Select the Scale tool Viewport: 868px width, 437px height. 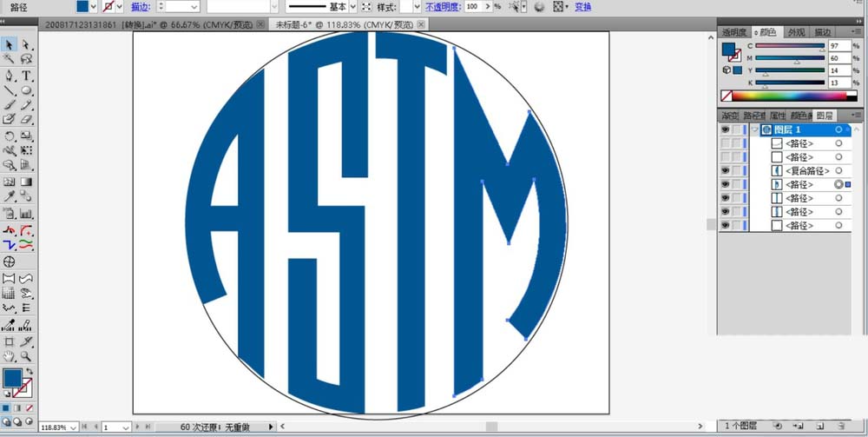pyautogui.click(x=26, y=136)
